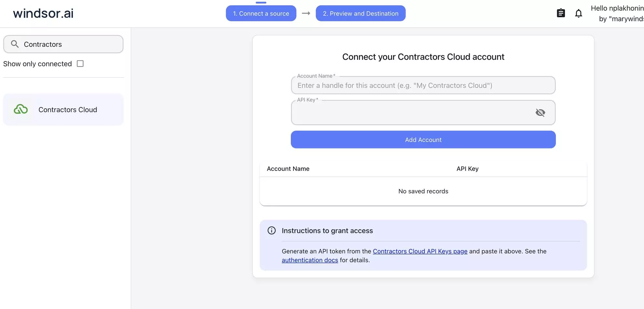
Task: Click the connector search box
Action: (63, 44)
